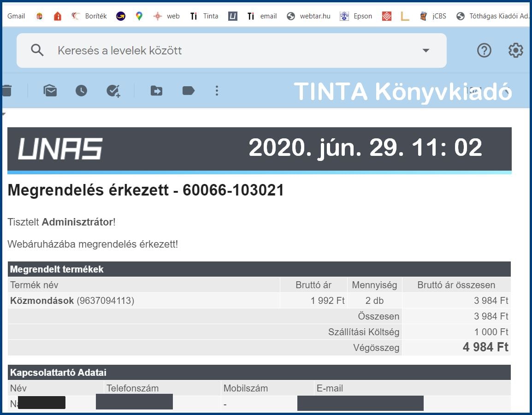Viewport: 532px width, 415px height.
Task: Open the dark blue round bookmark icon
Action: click(120, 16)
